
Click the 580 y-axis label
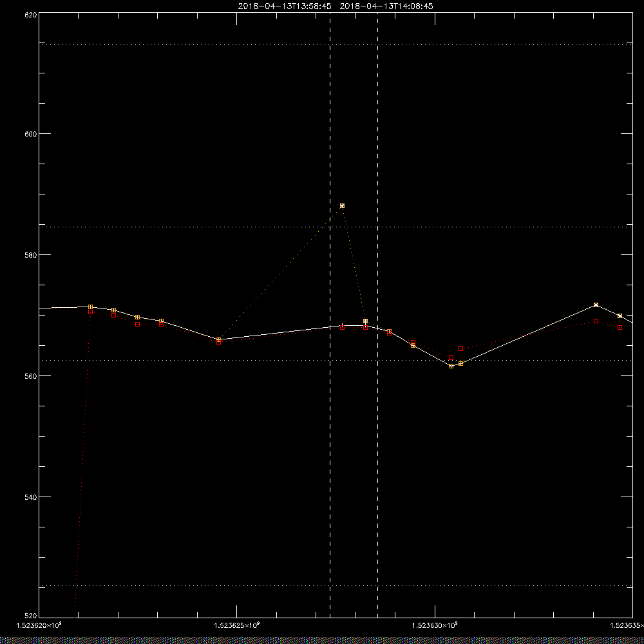[31, 254]
